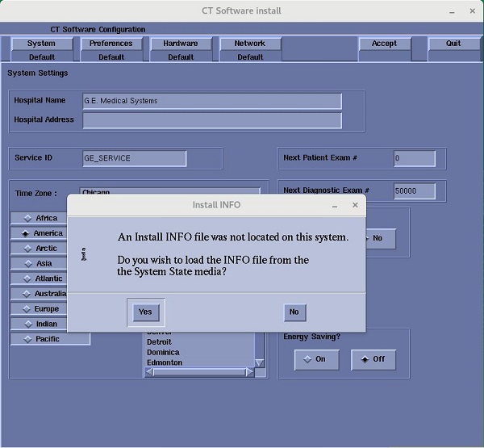Click the Service ID field
484x448 pixels.
click(134, 158)
